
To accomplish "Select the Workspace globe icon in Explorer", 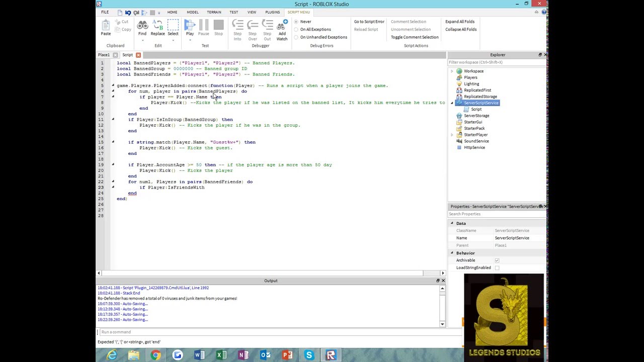I will tap(459, 71).
